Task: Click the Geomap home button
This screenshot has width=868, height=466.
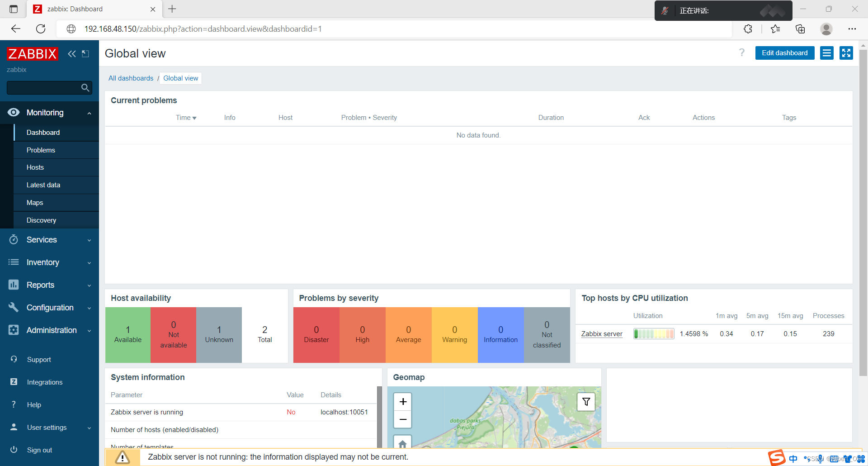Action: [403, 443]
